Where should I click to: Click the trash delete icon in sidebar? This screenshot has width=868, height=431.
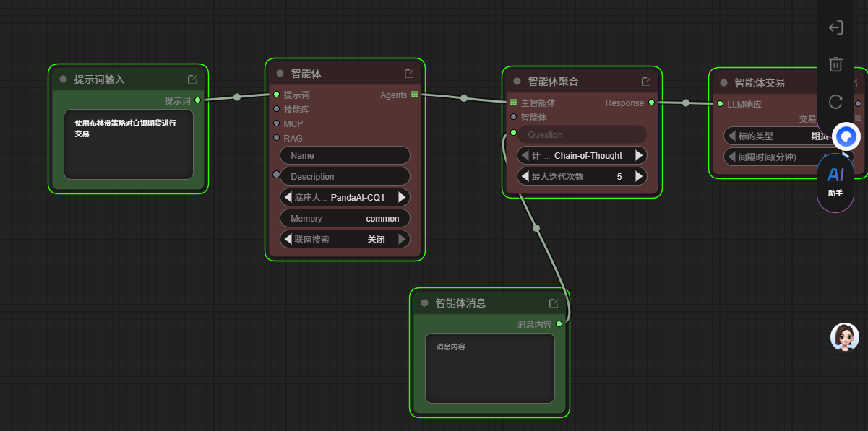[x=835, y=64]
